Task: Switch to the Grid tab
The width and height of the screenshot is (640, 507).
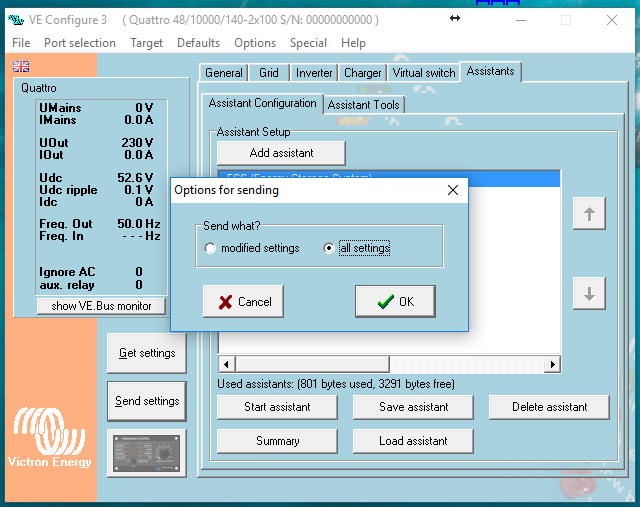Action: tap(269, 73)
